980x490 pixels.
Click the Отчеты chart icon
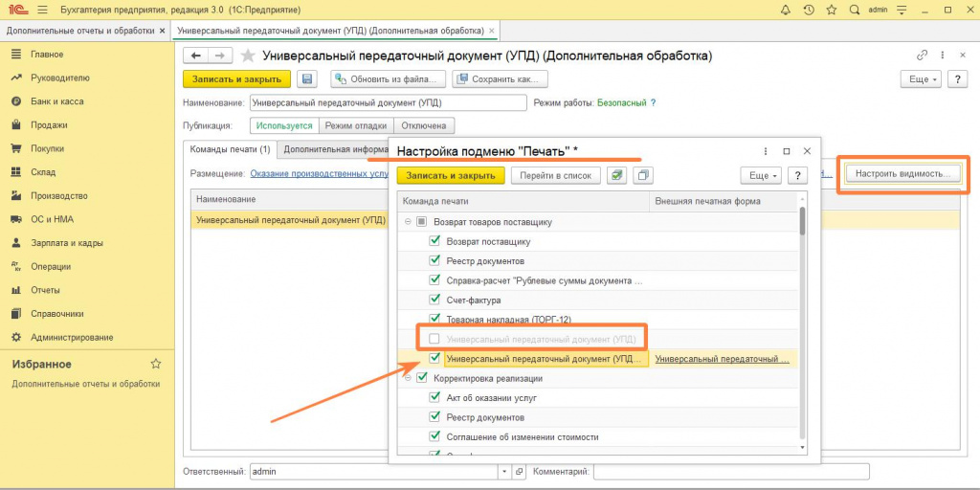click(17, 290)
